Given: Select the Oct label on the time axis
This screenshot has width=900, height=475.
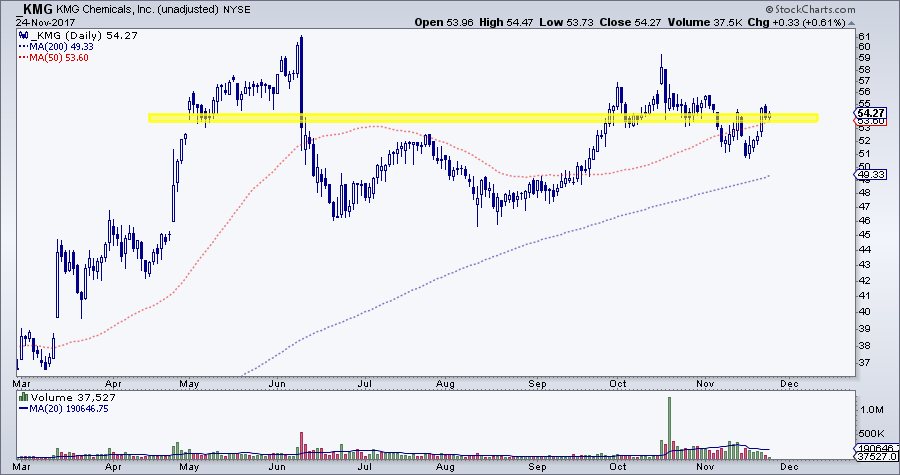Looking at the screenshot, I should point(620,383).
